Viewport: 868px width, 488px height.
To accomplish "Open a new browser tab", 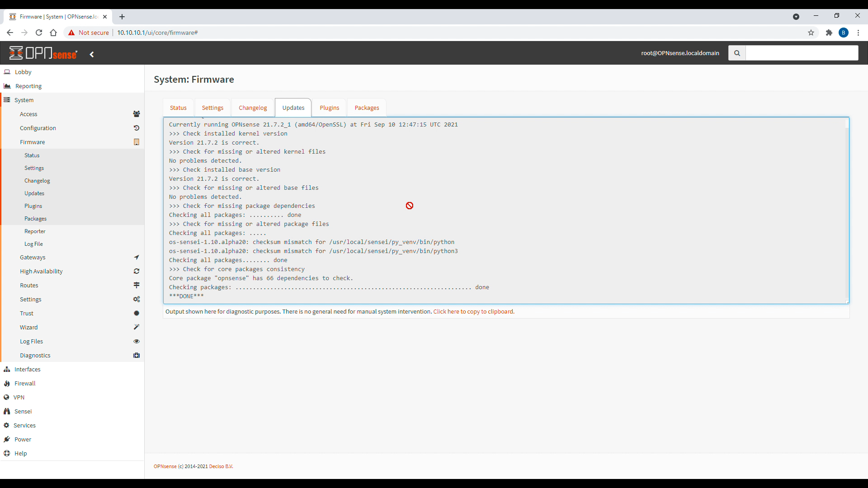I will pyautogui.click(x=122, y=17).
